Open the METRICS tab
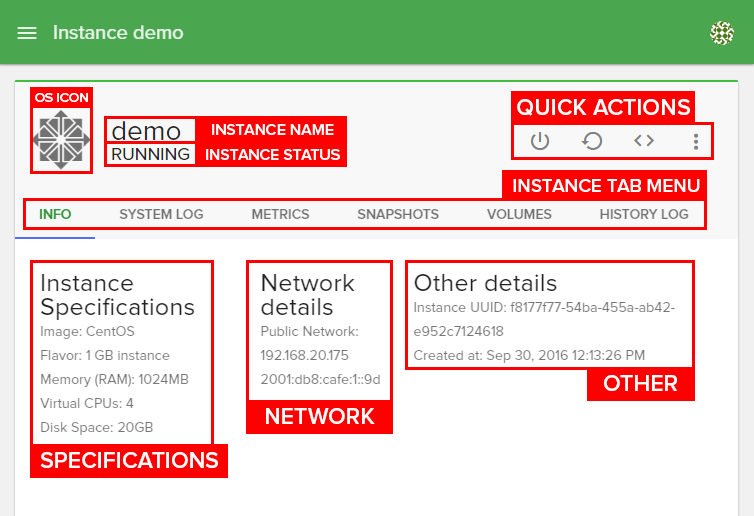 [x=280, y=214]
